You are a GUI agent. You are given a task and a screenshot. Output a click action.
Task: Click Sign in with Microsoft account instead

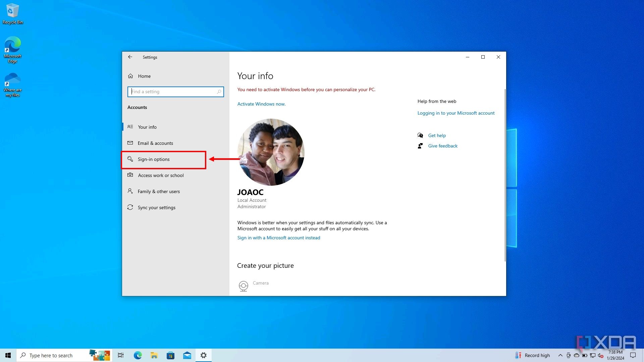(278, 237)
